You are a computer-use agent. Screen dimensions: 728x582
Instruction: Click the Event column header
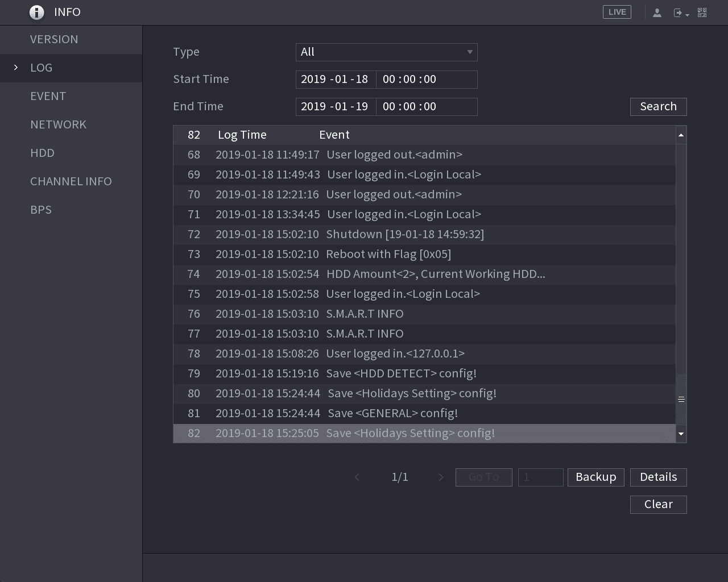tap(334, 135)
